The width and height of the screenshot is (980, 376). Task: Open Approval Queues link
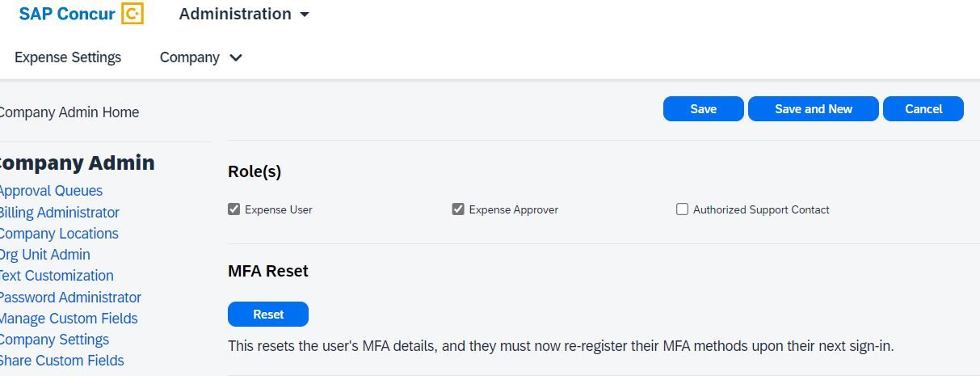(x=51, y=191)
